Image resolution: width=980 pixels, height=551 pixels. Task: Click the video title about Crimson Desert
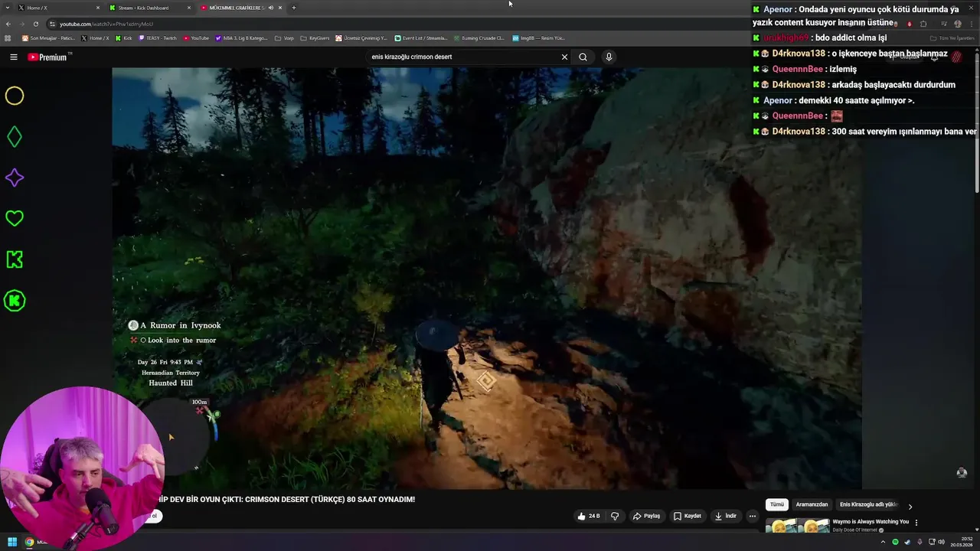click(287, 499)
